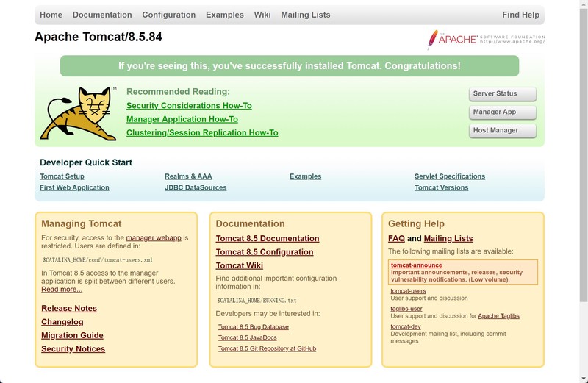
Task: Click the Managing Tomcat heading
Action: click(82, 224)
